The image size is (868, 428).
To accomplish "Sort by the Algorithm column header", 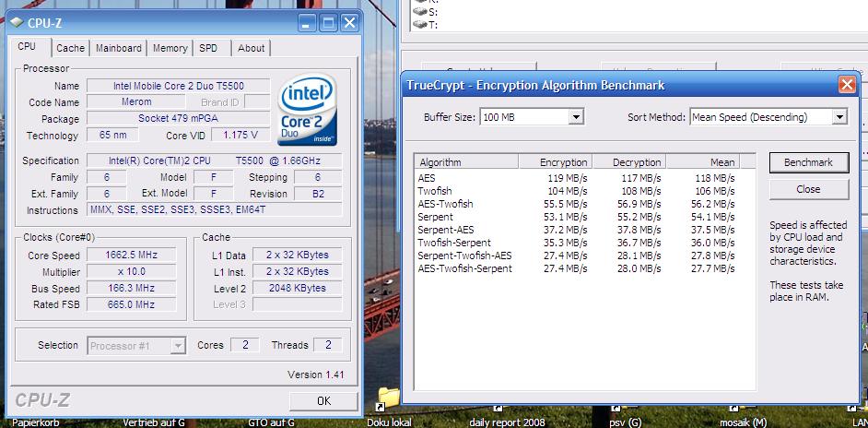I will point(466,162).
